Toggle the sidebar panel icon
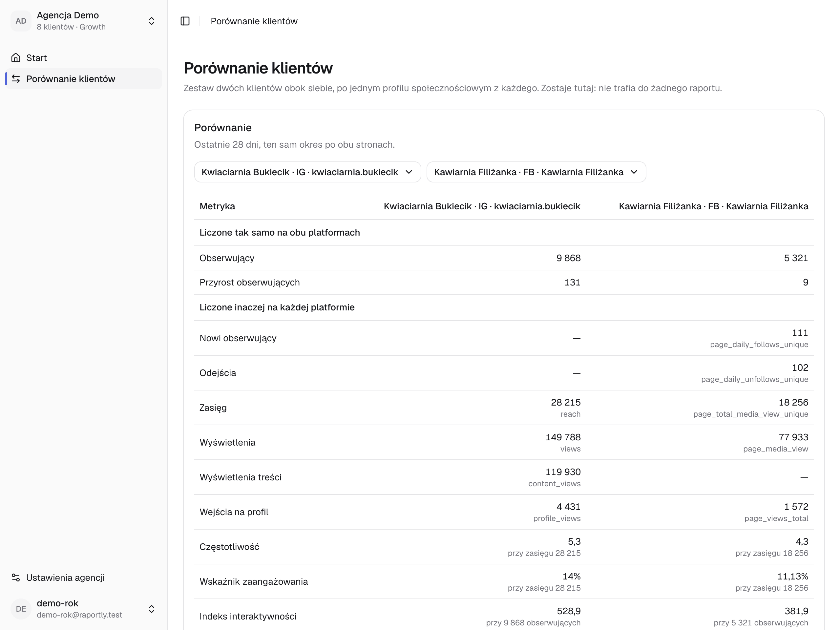 185,21
